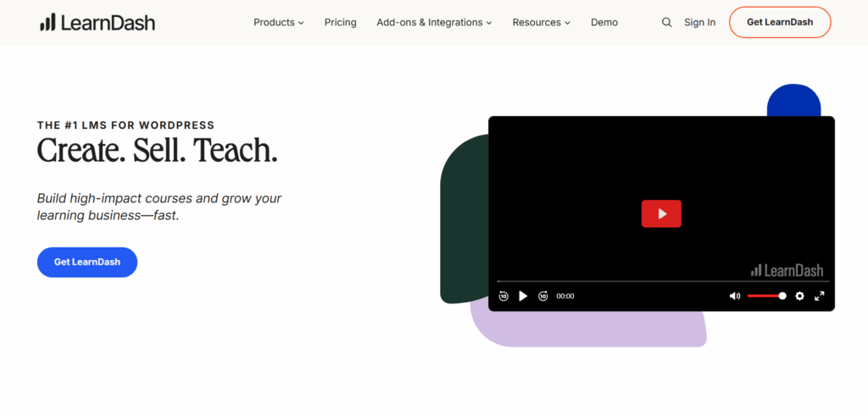This screenshot has height=416, width=868.
Task: Open the Resources dropdown
Action: coord(541,23)
